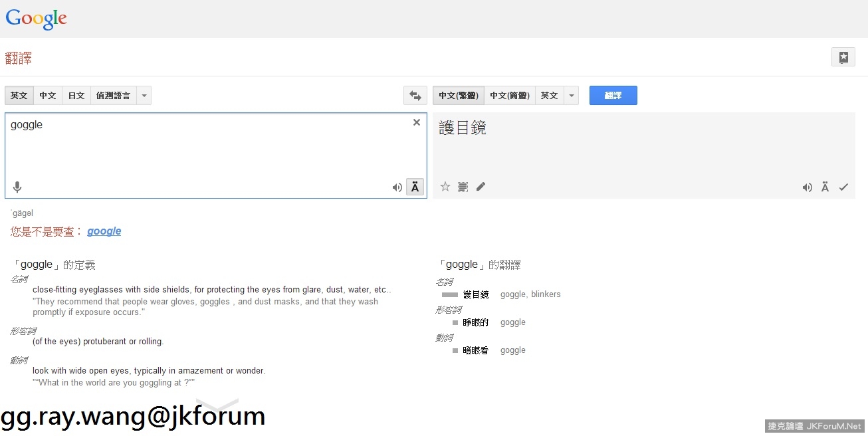
Task: Click verb definition 'look with wide open eyes'
Action: (149, 371)
